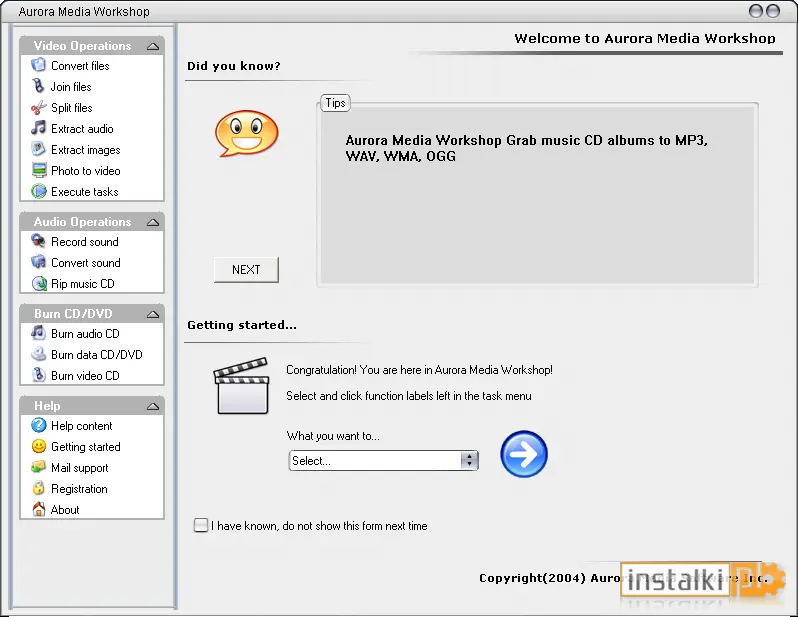
Task: Click the Extract audio music note icon
Action: pos(38,128)
